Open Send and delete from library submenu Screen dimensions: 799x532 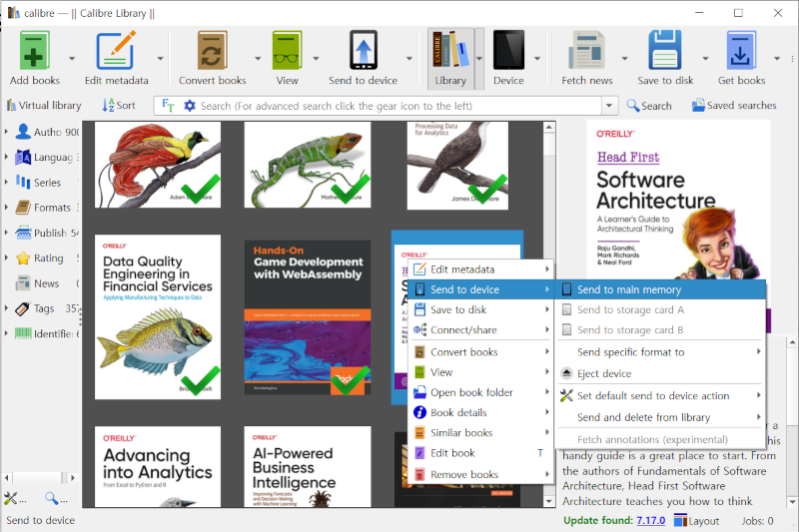[661, 417]
